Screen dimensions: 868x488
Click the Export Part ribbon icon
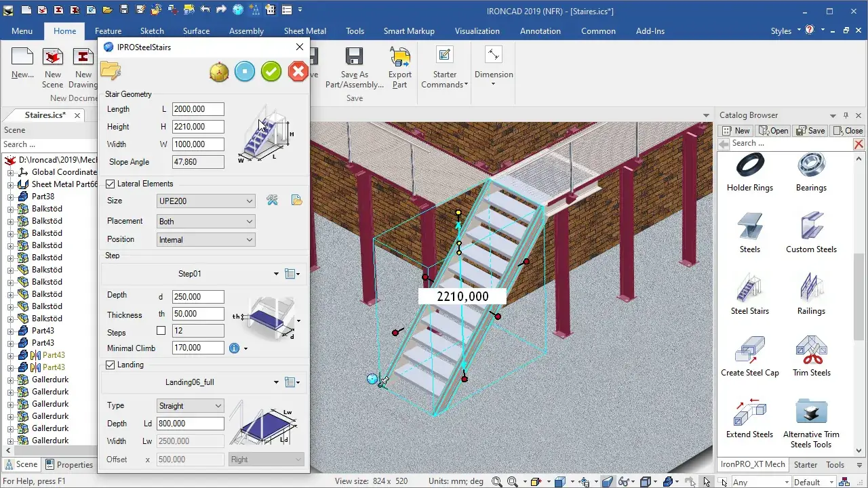[x=400, y=68]
